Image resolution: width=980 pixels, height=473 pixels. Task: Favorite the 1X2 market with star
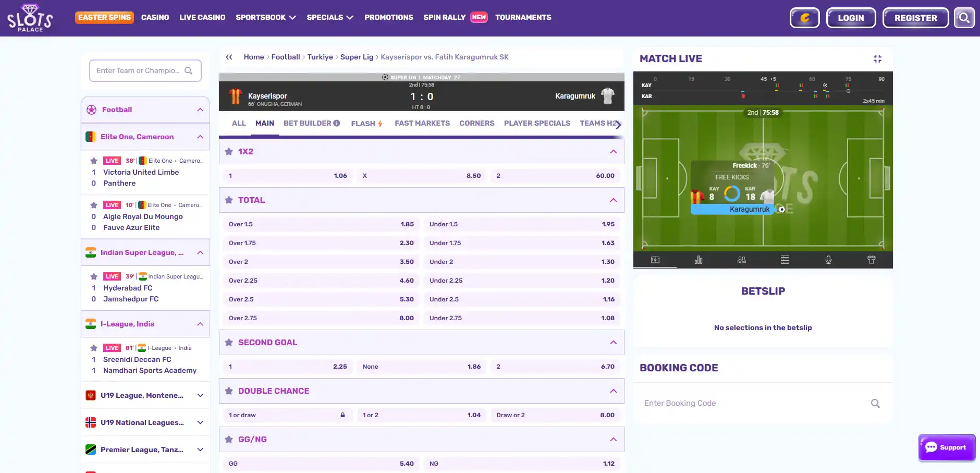pos(229,152)
